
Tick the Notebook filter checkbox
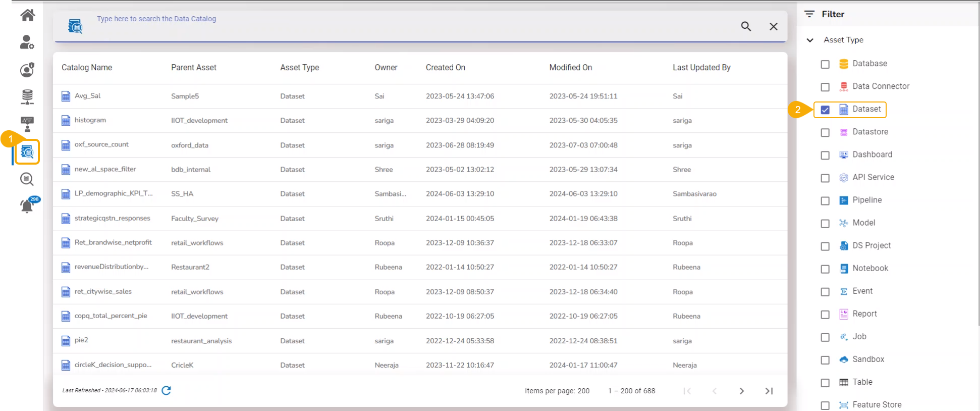click(x=825, y=269)
